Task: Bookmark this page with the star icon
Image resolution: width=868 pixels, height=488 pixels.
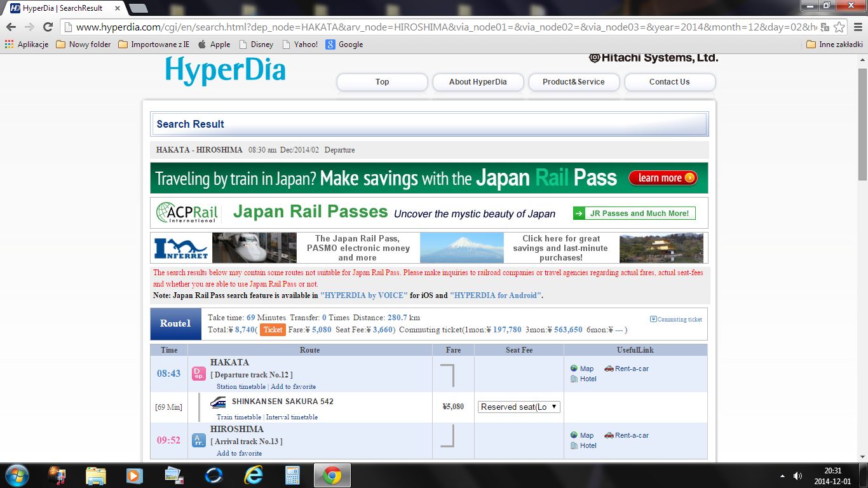Action: click(839, 27)
